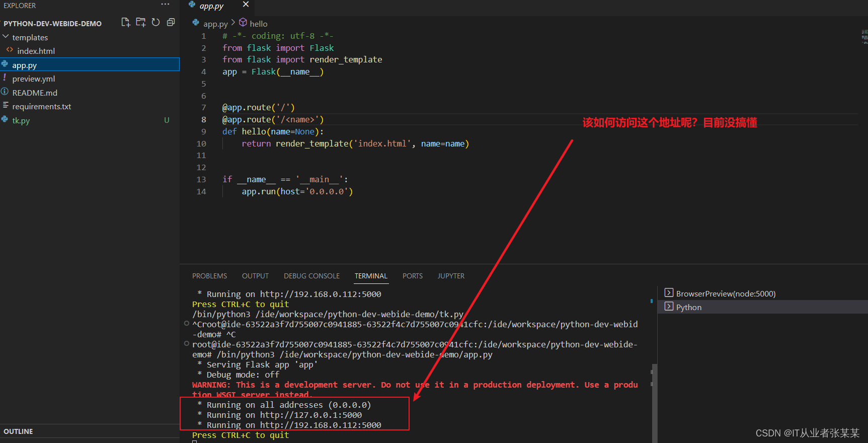Switch to the OUTPUT panel tab
This screenshot has width=868, height=443.
[x=255, y=276]
